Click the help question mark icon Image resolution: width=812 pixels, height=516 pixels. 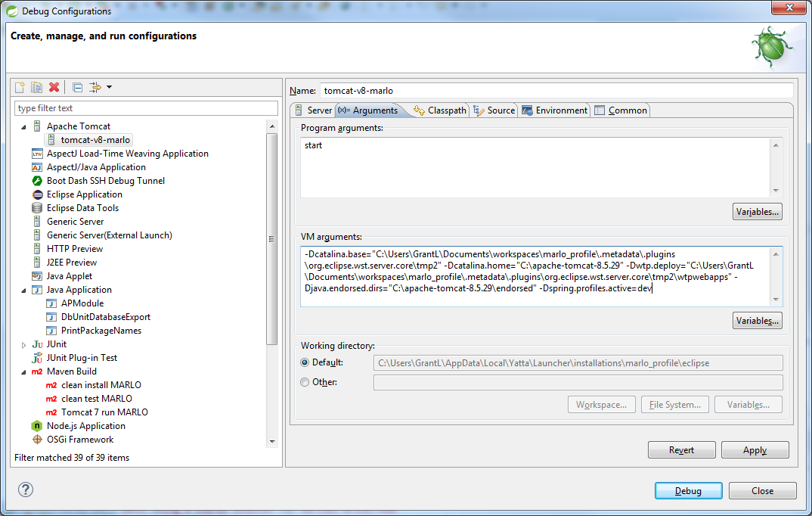(26, 490)
